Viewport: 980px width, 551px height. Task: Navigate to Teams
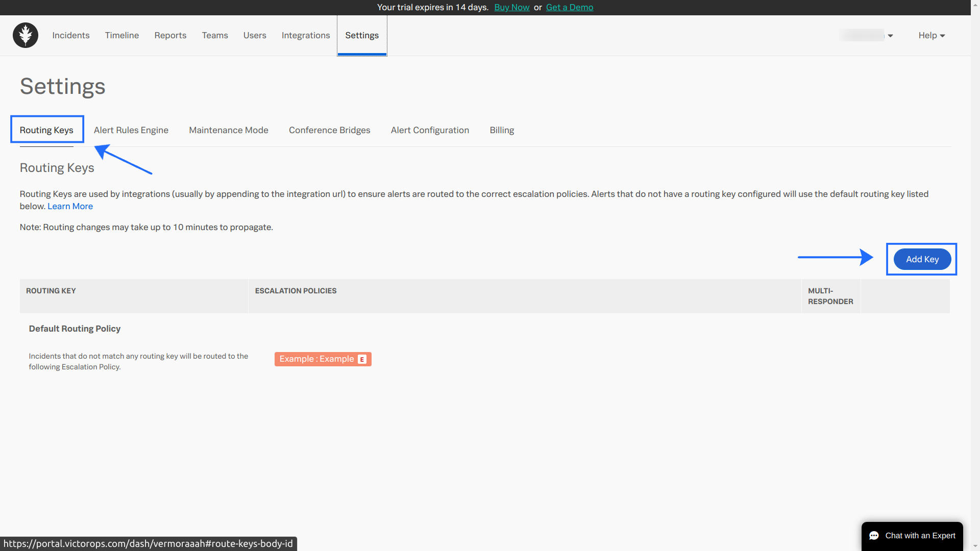215,35
